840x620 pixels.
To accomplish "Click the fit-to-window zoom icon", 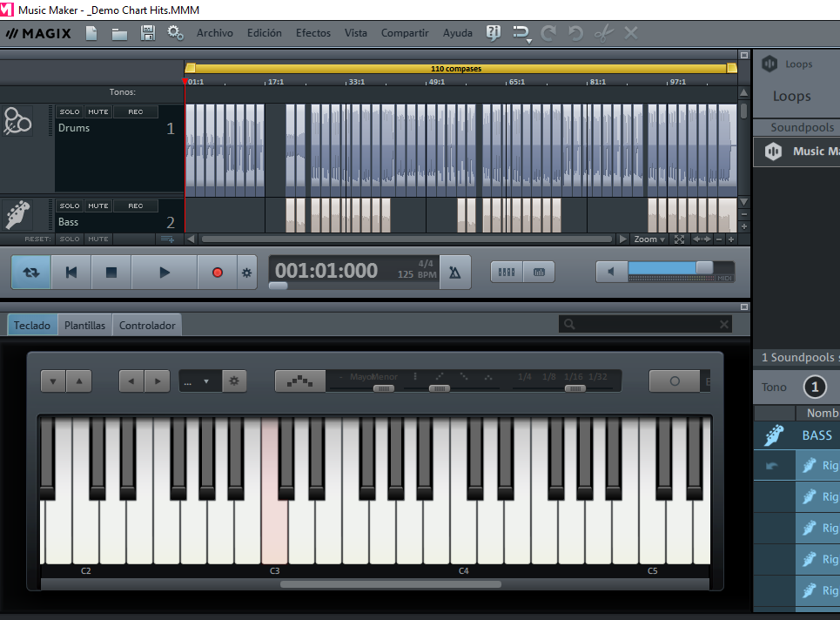I will coord(679,239).
